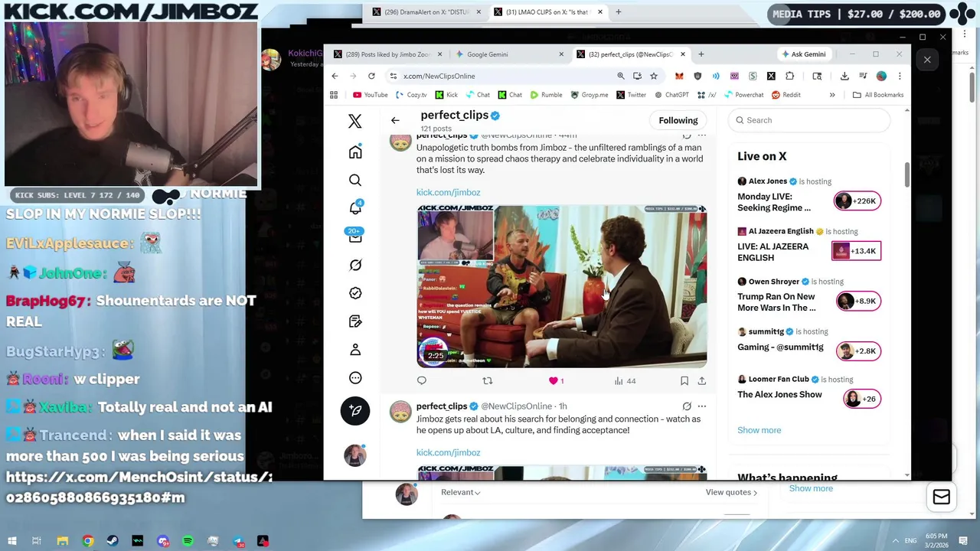Open the Reddit bookmark
Screen dimensions: 980x551
pyautogui.click(x=786, y=95)
